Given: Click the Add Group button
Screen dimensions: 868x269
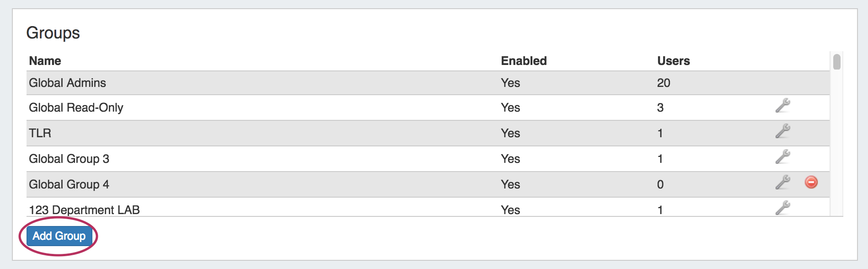Looking at the screenshot, I should click(x=59, y=236).
